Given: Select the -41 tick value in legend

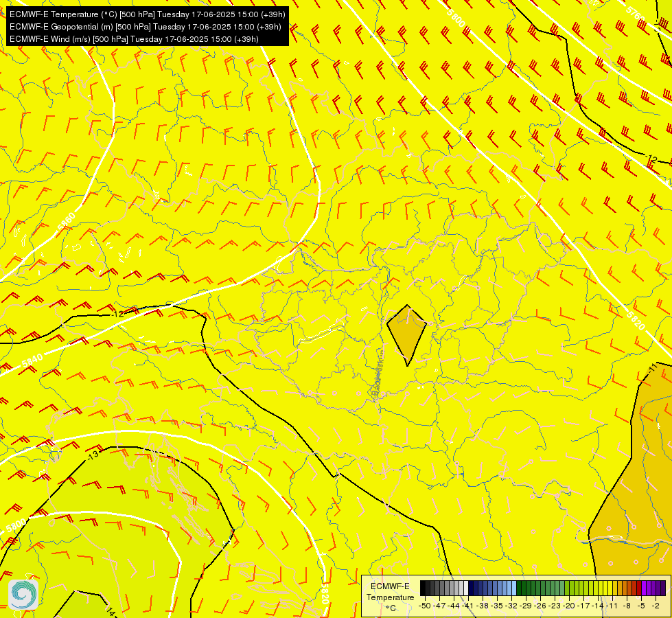Looking at the screenshot, I should point(468,606).
